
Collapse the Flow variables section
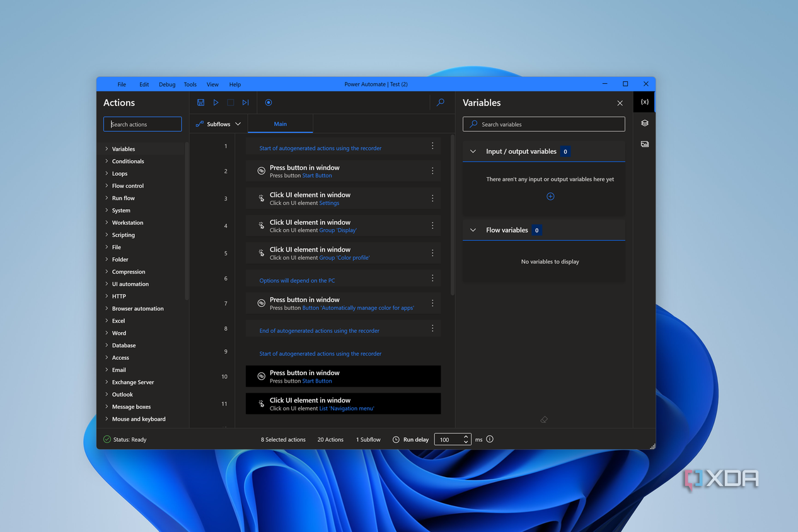click(x=473, y=230)
